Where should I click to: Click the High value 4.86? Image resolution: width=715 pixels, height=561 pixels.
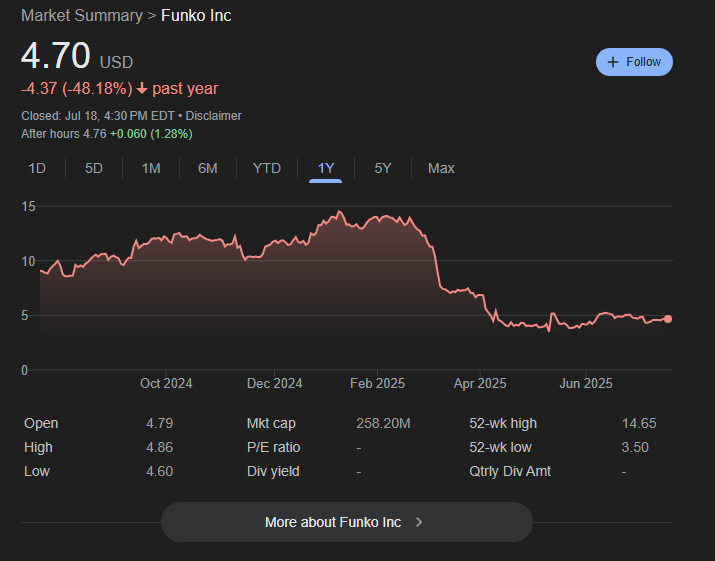[159, 447]
